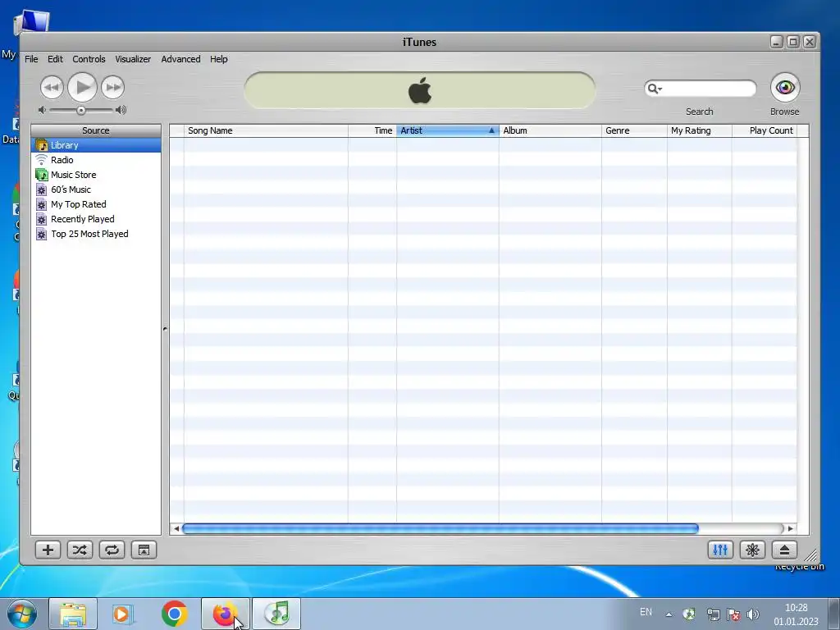Click the 60's Music gear icon

point(41,189)
